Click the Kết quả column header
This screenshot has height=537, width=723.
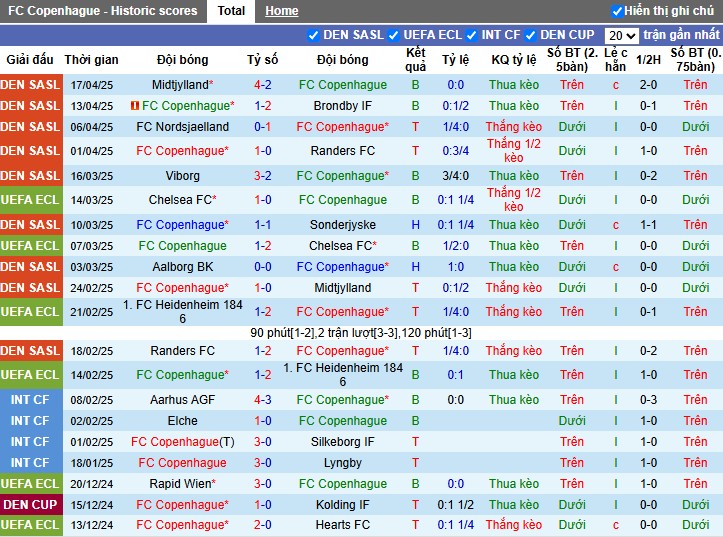pyautogui.click(x=415, y=60)
